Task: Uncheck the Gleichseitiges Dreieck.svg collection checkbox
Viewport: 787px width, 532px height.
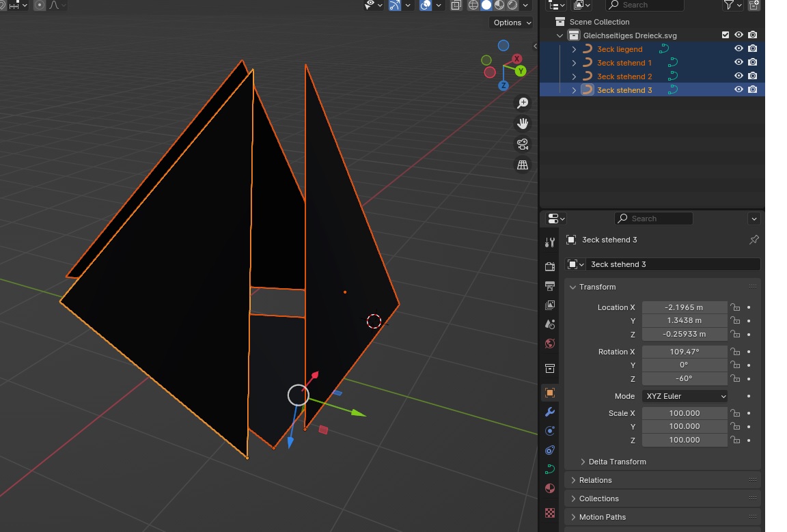Action: pyautogui.click(x=726, y=35)
